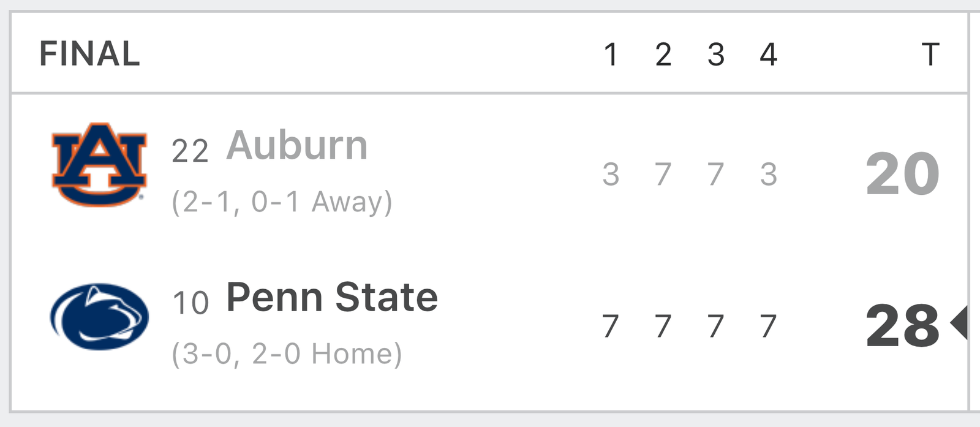The image size is (980, 427).
Task: Click Auburn's fourth quarter score 3
Action: (769, 175)
